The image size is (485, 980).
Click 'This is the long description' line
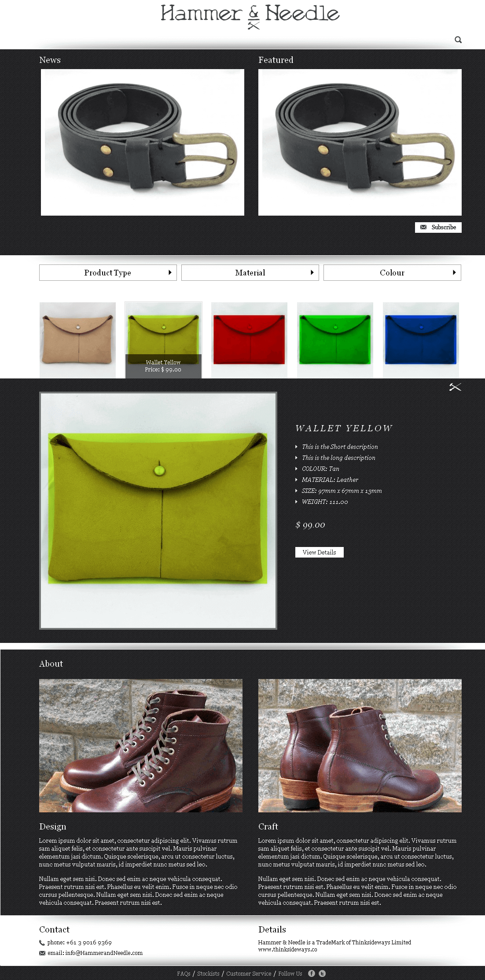[338, 458]
